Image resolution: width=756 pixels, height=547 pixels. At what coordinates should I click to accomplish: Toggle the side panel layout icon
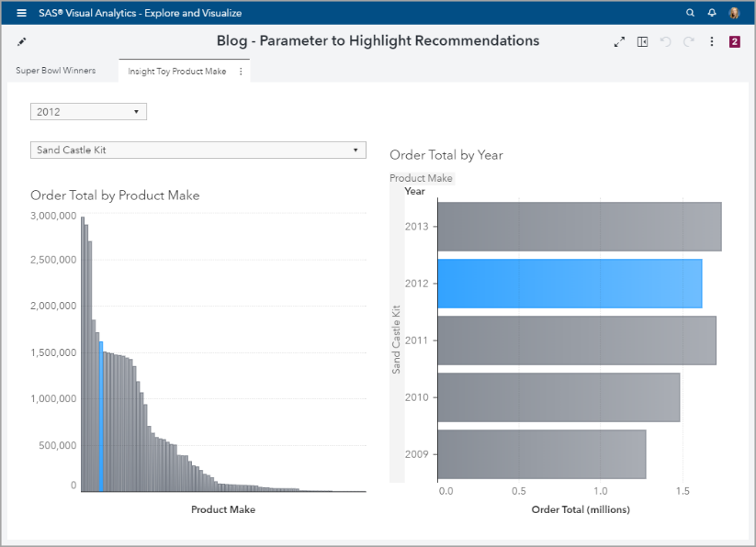click(643, 41)
